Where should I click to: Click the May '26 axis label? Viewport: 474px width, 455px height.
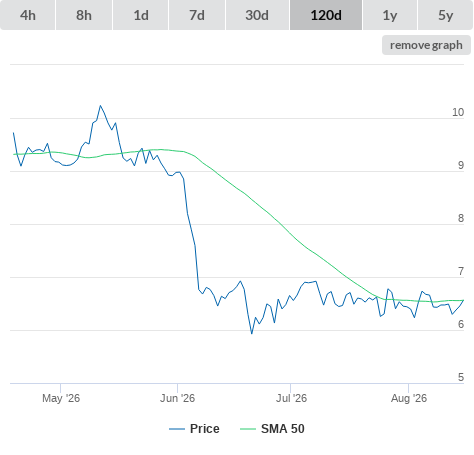[61, 398]
